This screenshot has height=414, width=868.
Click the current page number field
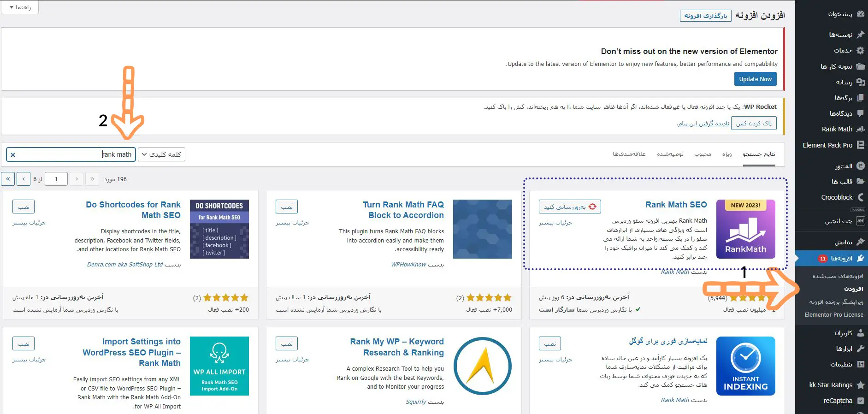click(x=56, y=179)
